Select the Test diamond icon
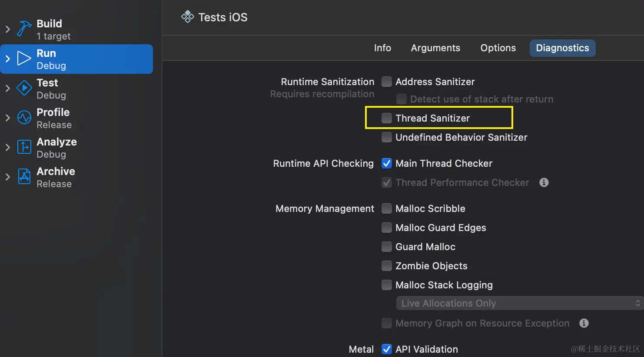This screenshot has width=644, height=357. [24, 88]
